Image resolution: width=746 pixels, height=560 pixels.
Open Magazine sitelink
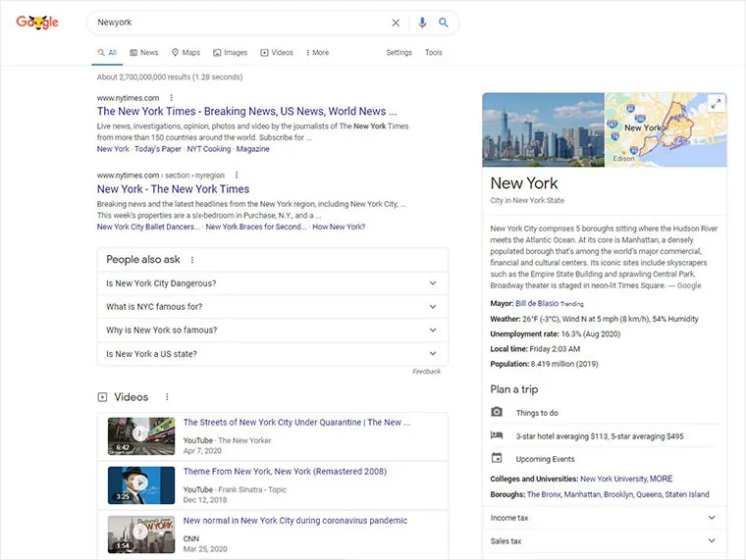click(252, 149)
